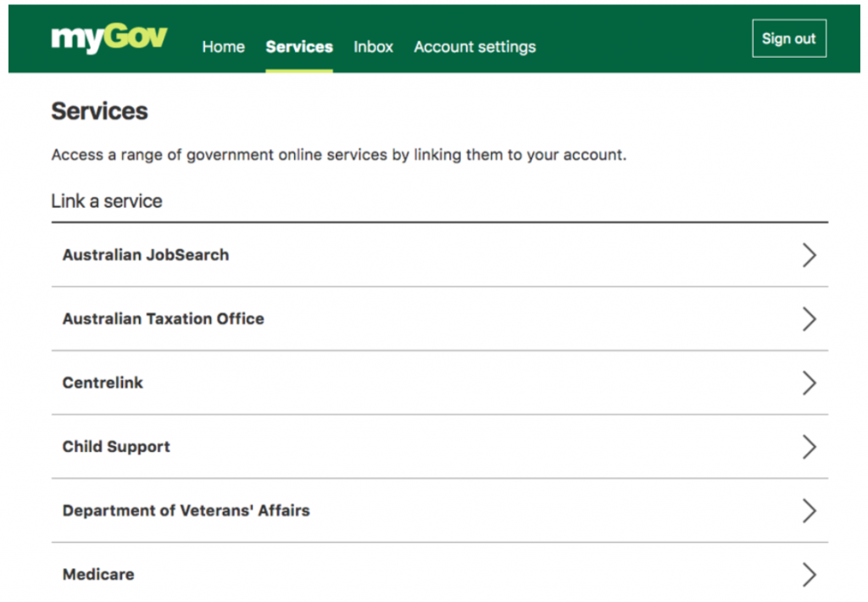Open the Medicare service link
The width and height of the screenshot is (868, 602).
[98, 574]
